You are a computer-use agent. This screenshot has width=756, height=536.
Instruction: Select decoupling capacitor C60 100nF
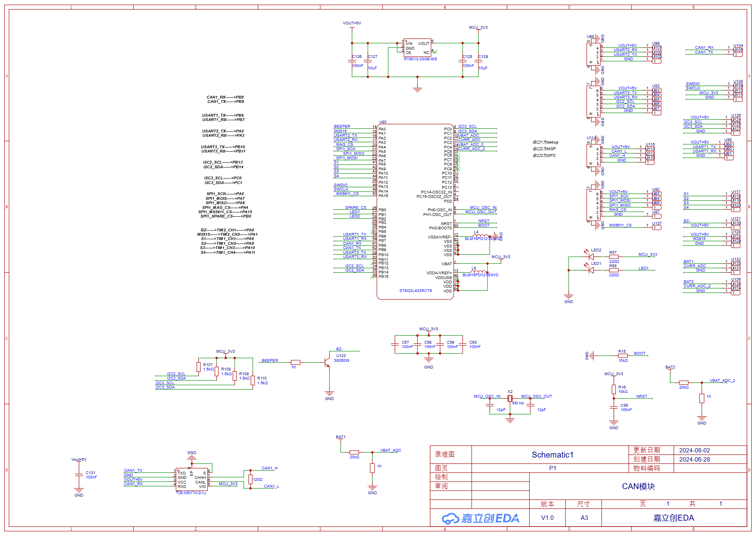coord(463,344)
